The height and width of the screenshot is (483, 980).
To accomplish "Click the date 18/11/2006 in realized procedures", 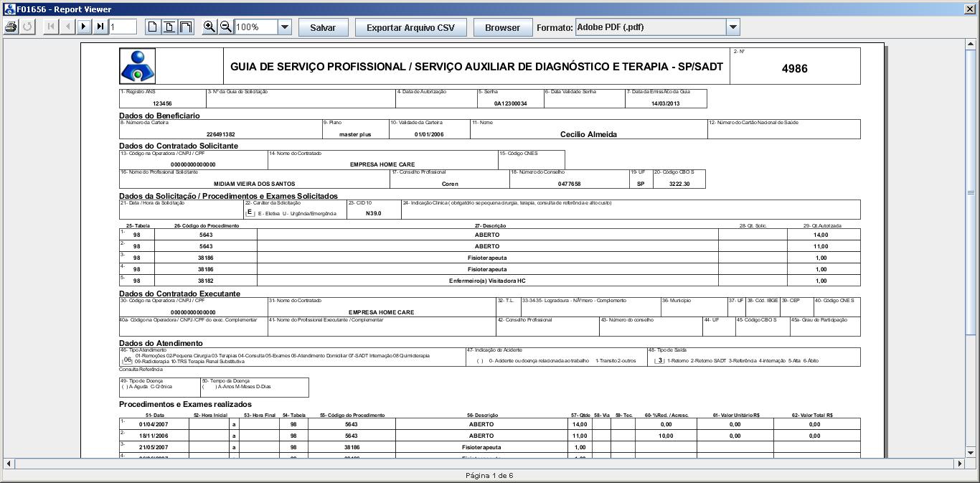I will (154, 436).
